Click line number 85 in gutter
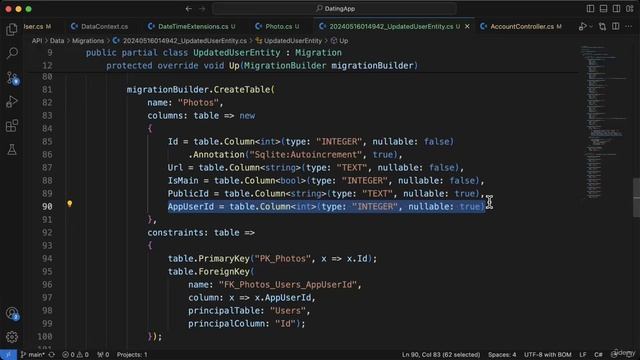The width and height of the screenshot is (640, 360). click(47, 142)
